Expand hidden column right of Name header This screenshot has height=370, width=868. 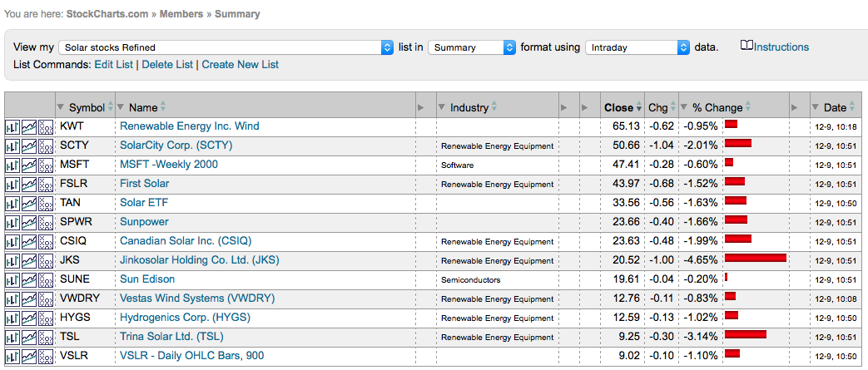(420, 107)
